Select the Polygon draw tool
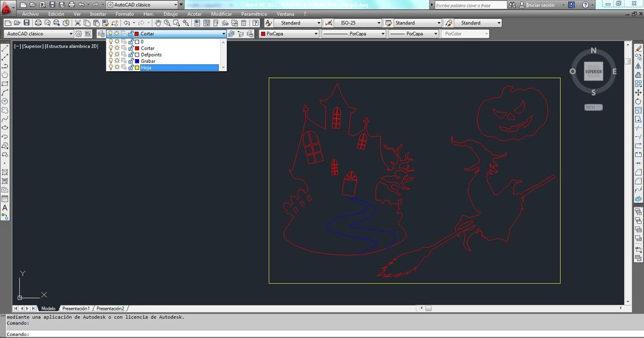Viewport: 644px width, 338px height. pyautogui.click(x=5, y=75)
